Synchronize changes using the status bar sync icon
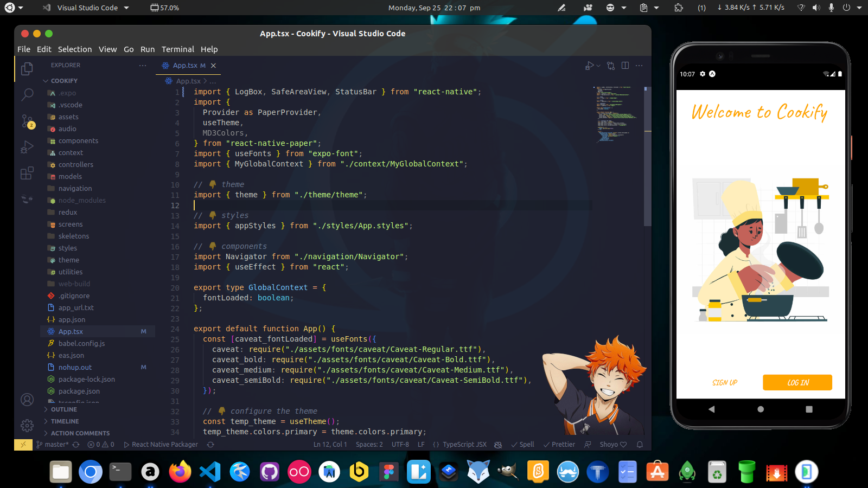The height and width of the screenshot is (488, 868). 76,445
